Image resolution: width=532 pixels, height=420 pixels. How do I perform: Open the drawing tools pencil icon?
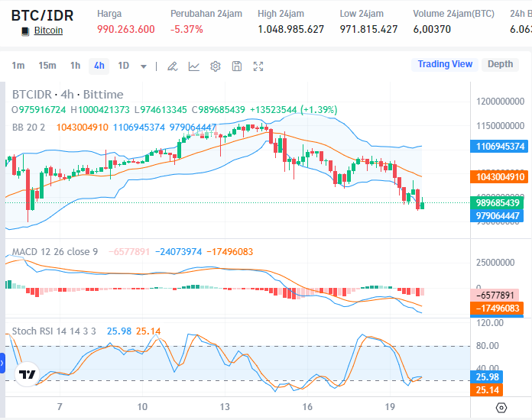point(173,66)
